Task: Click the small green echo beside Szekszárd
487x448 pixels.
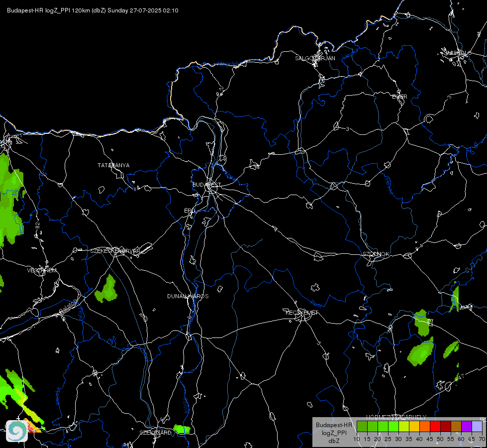Action: tap(182, 429)
